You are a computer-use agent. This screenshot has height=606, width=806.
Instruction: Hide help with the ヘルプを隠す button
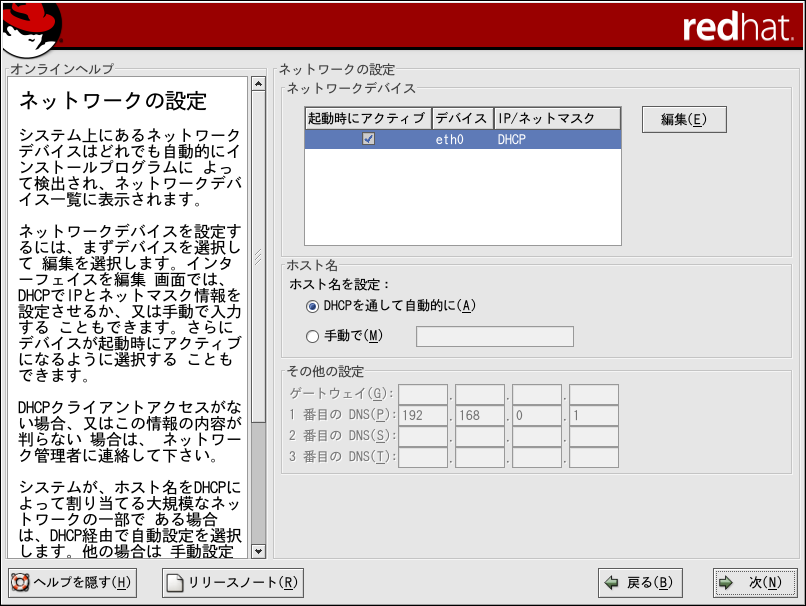pos(72,582)
